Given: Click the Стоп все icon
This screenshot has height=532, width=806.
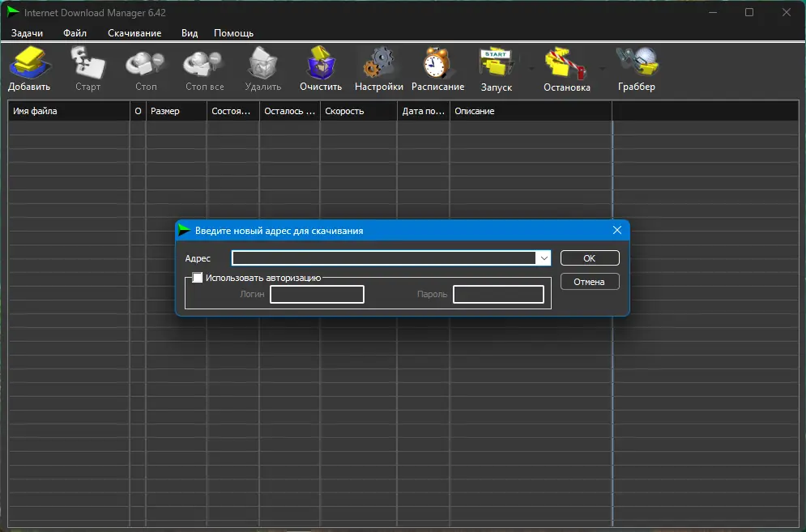Looking at the screenshot, I should pos(203,64).
